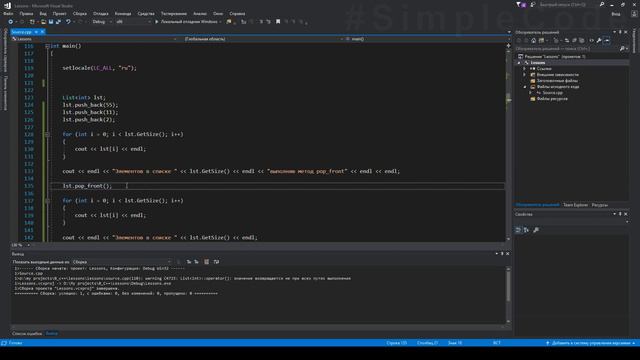Expand the Внешние зависимости node

point(524,75)
